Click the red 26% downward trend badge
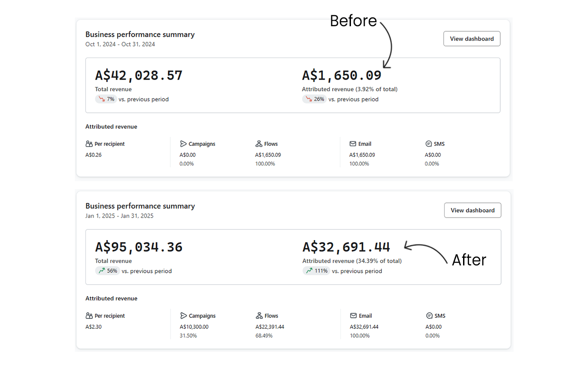This screenshot has height=368, width=588. (x=314, y=99)
